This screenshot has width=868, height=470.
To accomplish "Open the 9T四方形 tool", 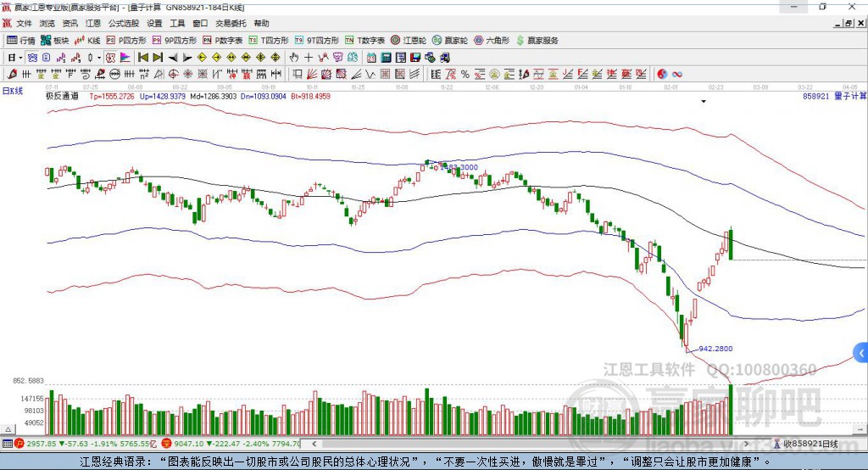I will pos(317,41).
